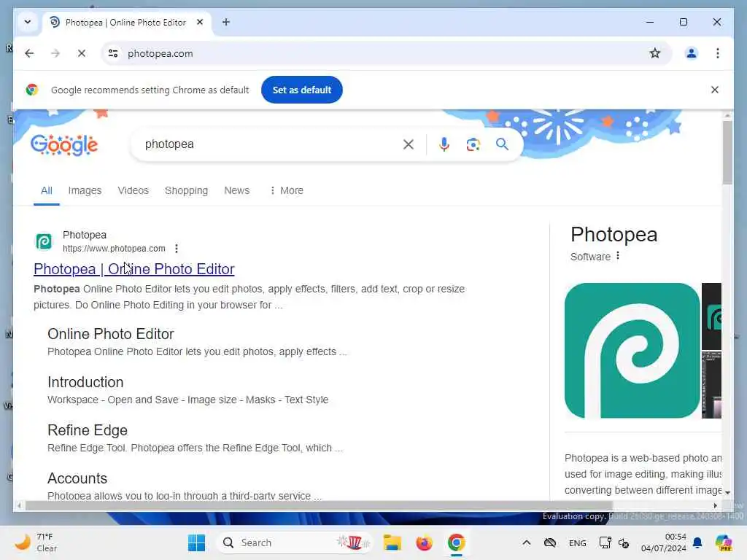Click the Google logo
Image resolution: width=747 pixels, height=560 pixels.
point(64,145)
